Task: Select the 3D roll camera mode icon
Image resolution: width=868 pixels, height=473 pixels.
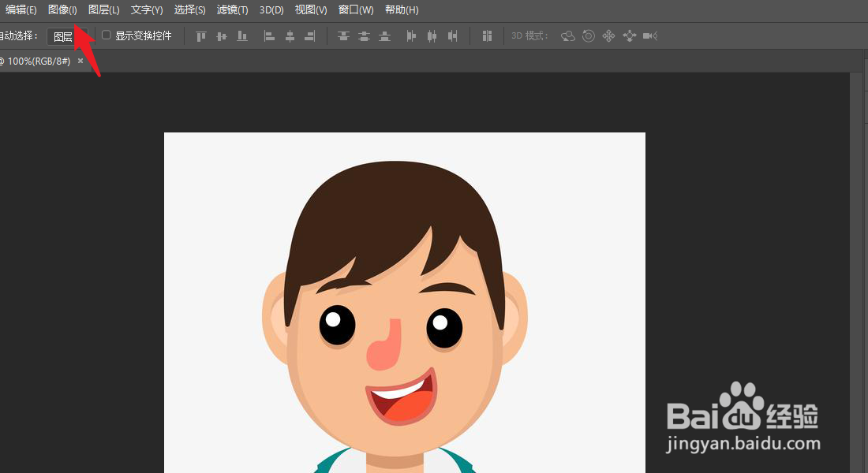Action: (x=589, y=36)
